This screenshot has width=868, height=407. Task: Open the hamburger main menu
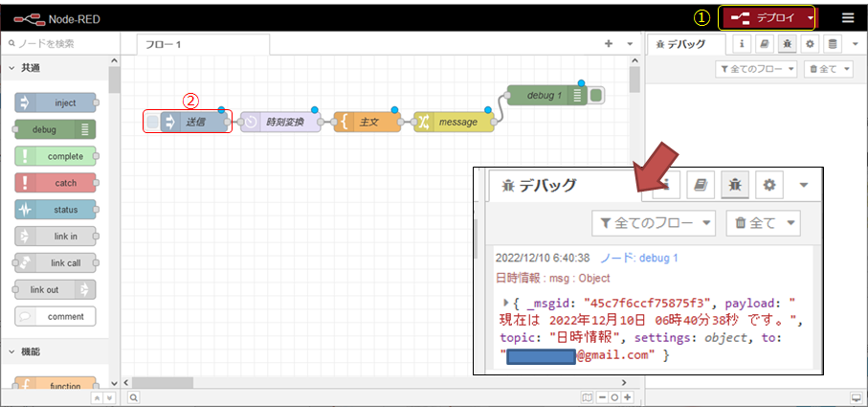point(848,17)
